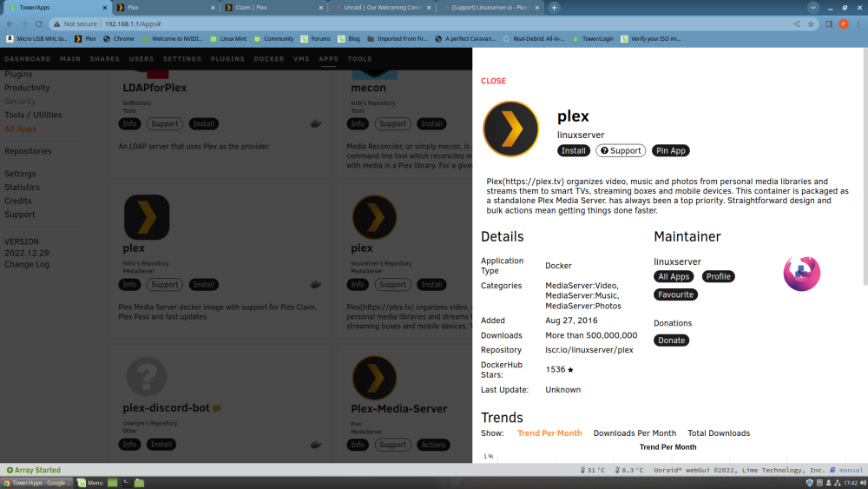The image size is (868, 489).
Task: Switch to the Unraid community browser tab
Action: (381, 8)
